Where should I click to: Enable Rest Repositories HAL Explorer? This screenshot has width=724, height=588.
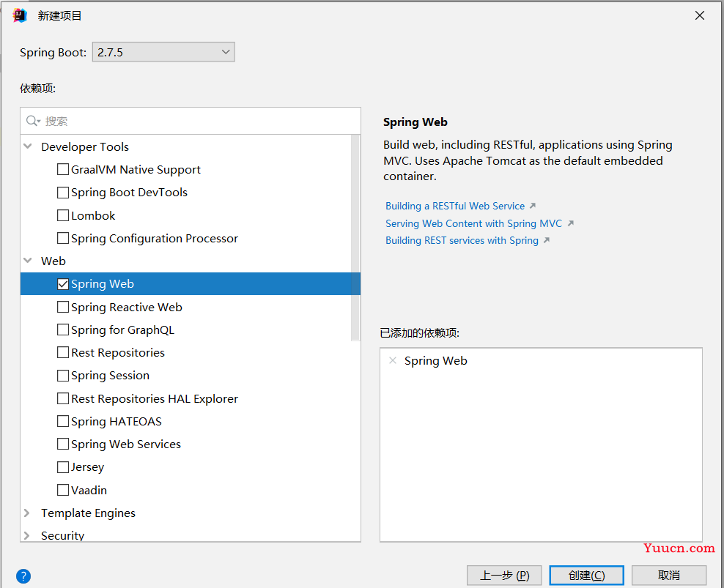(63, 398)
